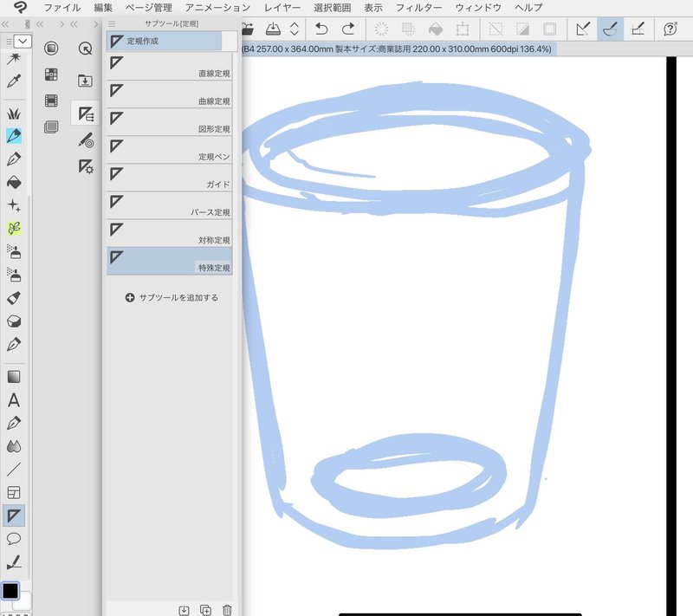Select the 対称定規 sub tool
The width and height of the screenshot is (693, 616).
tap(169, 233)
